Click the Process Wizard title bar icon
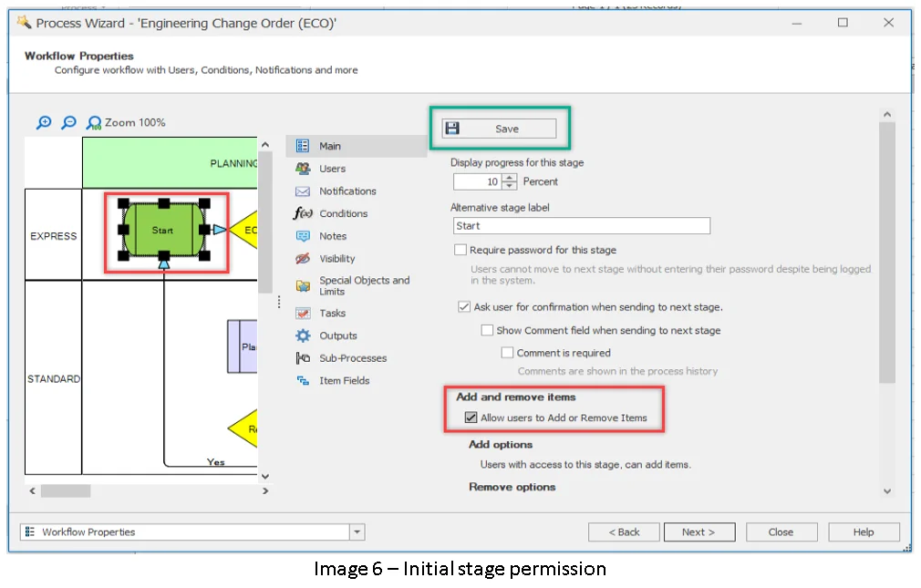 [24, 22]
